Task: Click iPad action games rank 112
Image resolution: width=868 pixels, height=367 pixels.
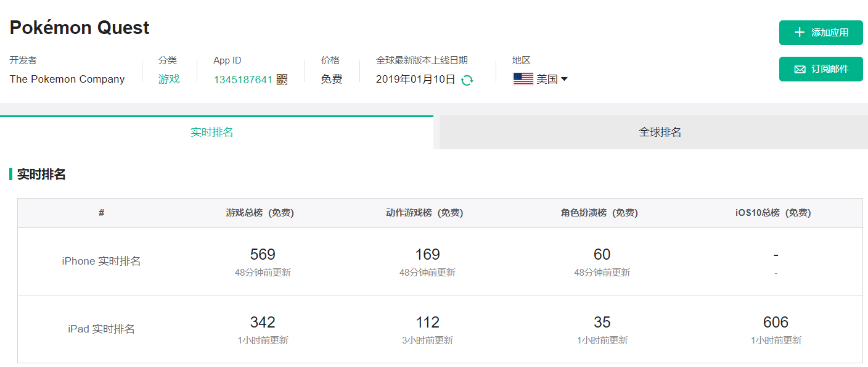Action: [427, 322]
